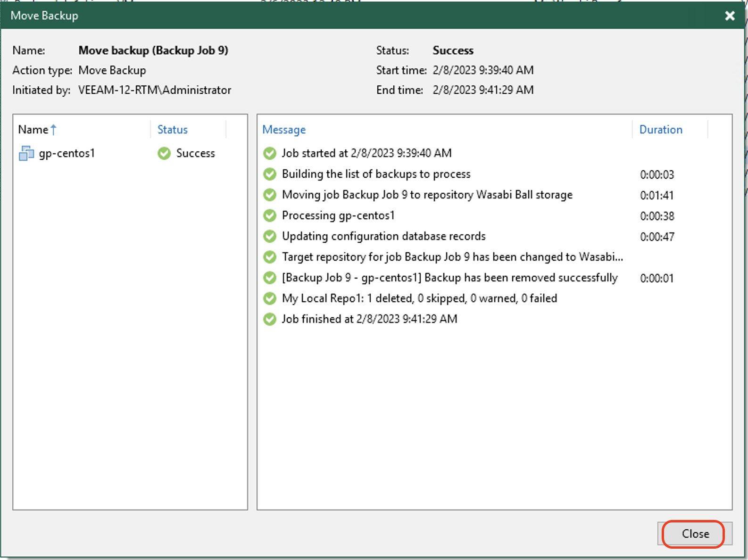Screen dimensions: 748x560
Task: Close dialog with title bar X
Action: 730,16
